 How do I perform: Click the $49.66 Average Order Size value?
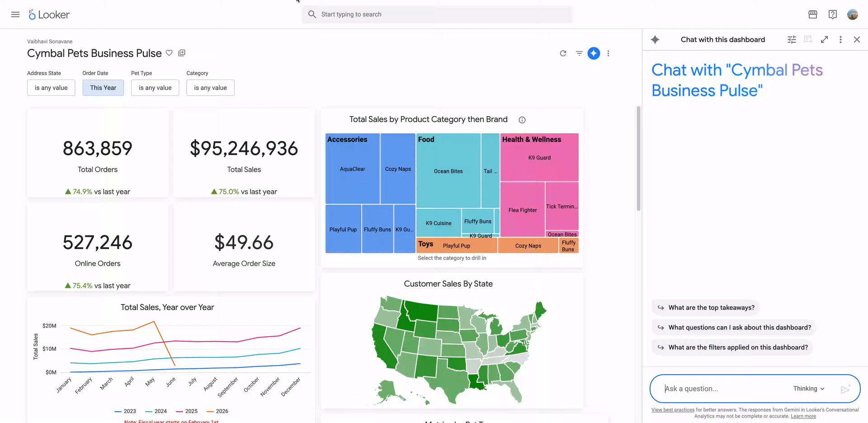(244, 242)
